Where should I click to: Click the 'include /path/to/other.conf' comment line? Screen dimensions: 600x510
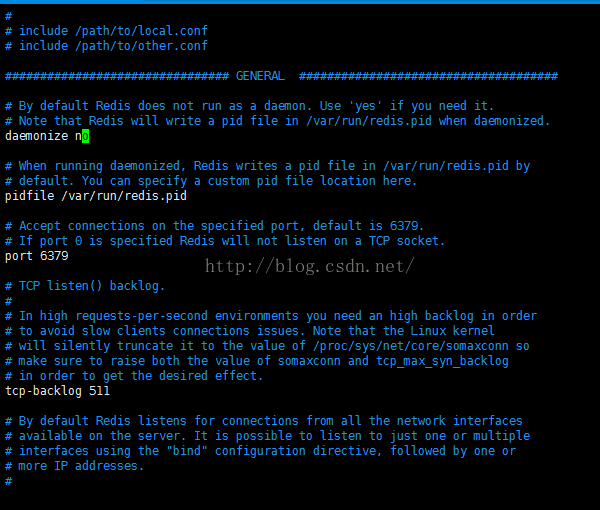click(x=113, y=46)
